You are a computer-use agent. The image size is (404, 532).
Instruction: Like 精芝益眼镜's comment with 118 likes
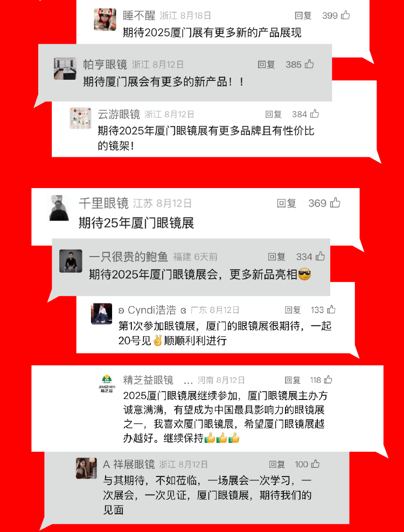click(328, 379)
